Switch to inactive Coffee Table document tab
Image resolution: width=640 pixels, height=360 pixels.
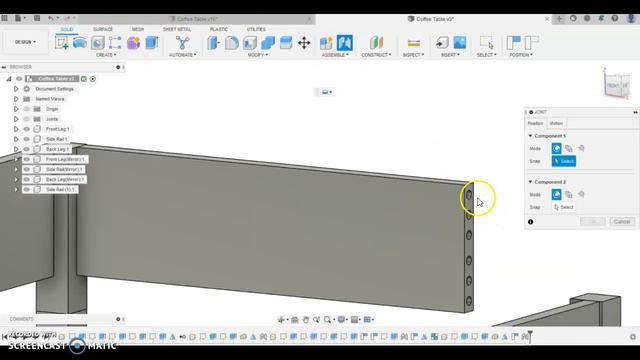pyautogui.click(x=197, y=19)
